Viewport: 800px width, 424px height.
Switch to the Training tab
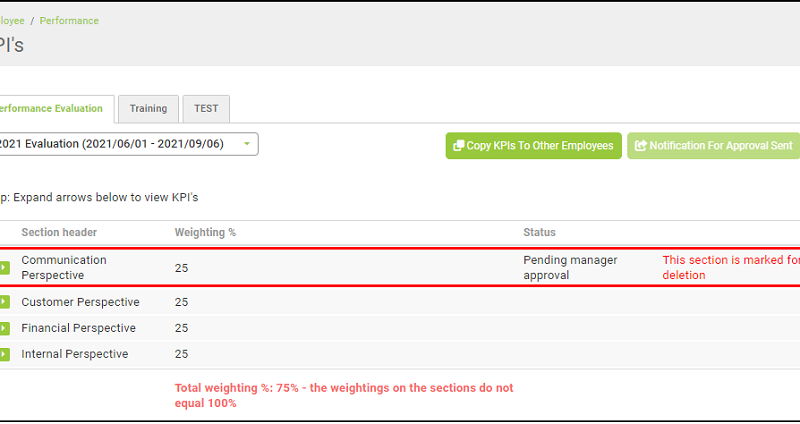pos(148,109)
